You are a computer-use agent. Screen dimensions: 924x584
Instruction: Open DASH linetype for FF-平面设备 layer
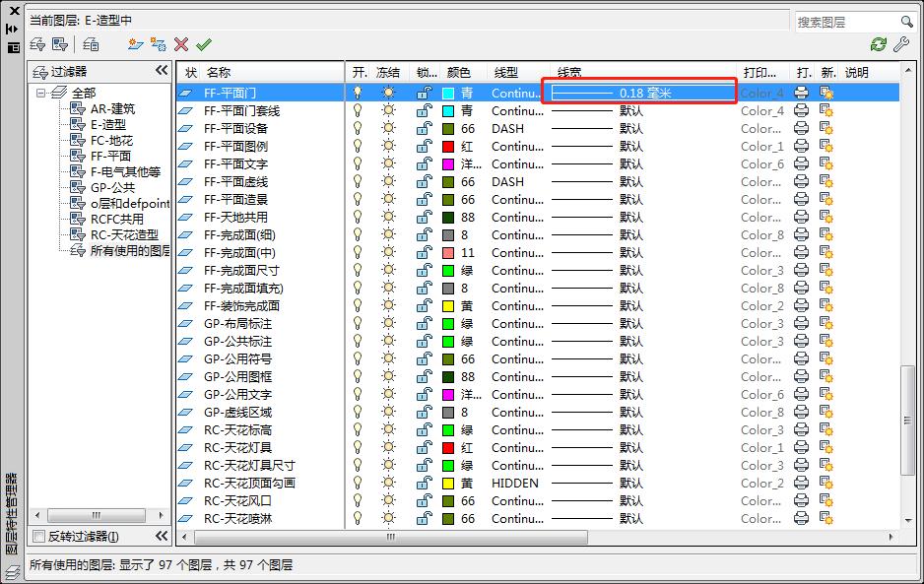508,128
